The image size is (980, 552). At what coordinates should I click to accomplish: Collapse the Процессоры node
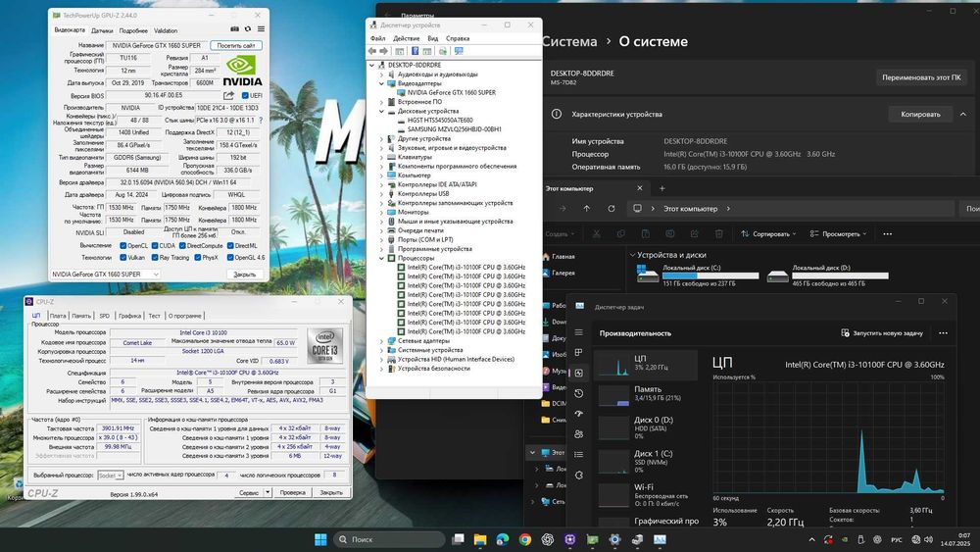tap(381, 258)
